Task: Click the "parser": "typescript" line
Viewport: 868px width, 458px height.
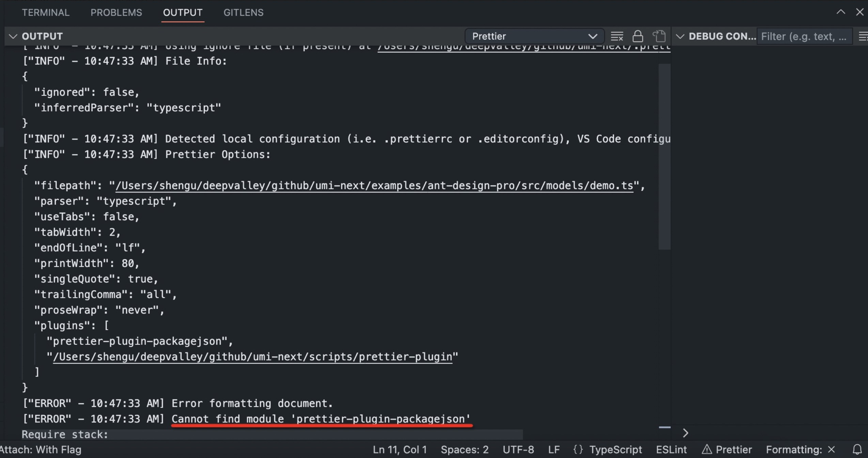Action: click(x=105, y=201)
